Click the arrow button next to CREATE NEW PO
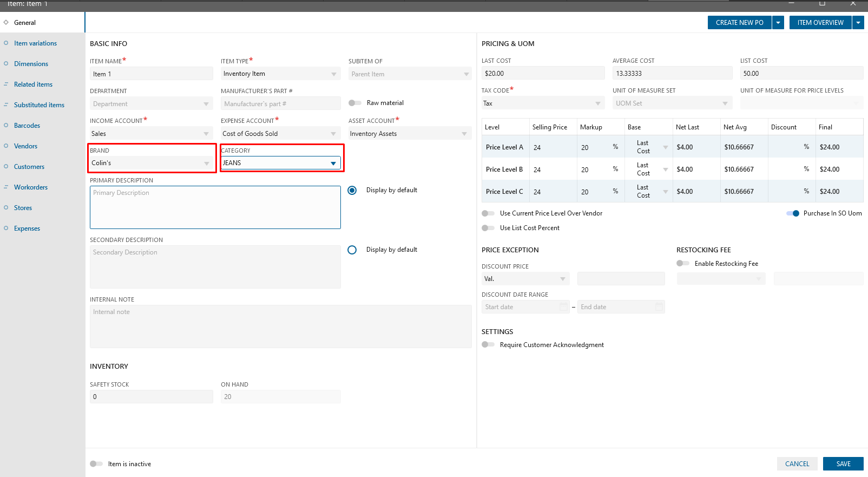 (x=778, y=23)
